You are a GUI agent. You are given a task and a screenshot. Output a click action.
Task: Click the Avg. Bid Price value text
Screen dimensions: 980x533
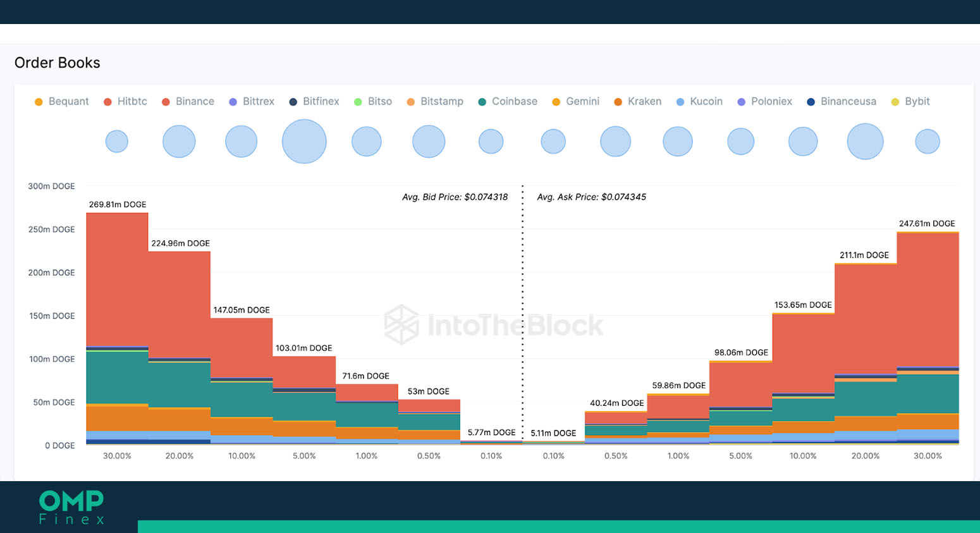(x=455, y=197)
